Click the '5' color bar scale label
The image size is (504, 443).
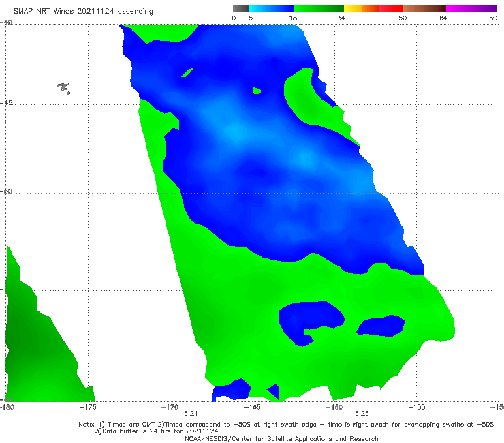pyautogui.click(x=251, y=18)
